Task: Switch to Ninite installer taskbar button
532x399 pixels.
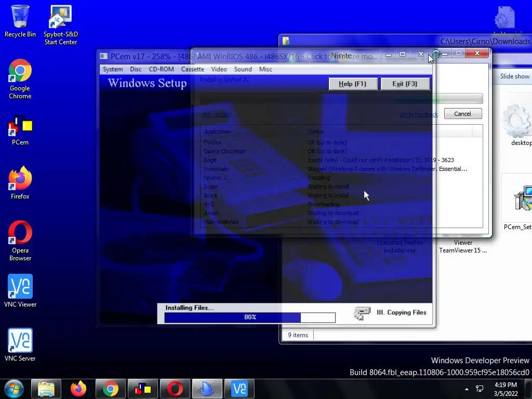Action: pos(207,389)
